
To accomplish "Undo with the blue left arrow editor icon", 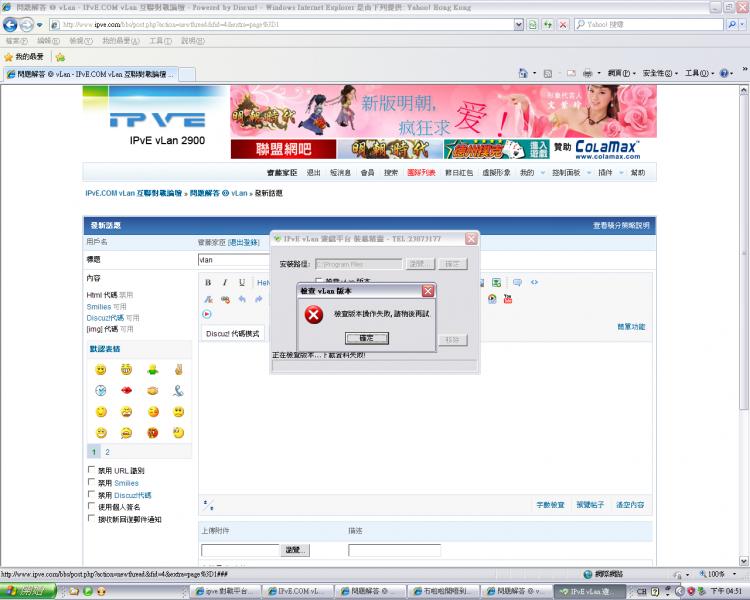I will [x=242, y=300].
